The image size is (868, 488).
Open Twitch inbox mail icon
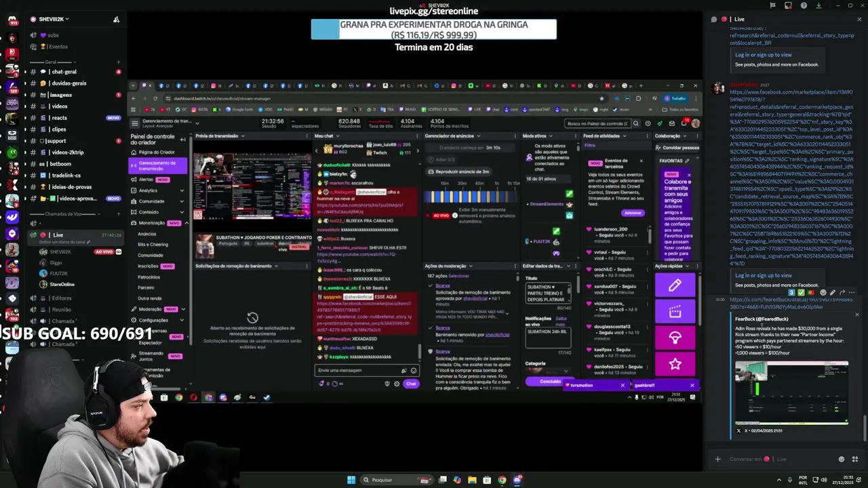[671, 123]
